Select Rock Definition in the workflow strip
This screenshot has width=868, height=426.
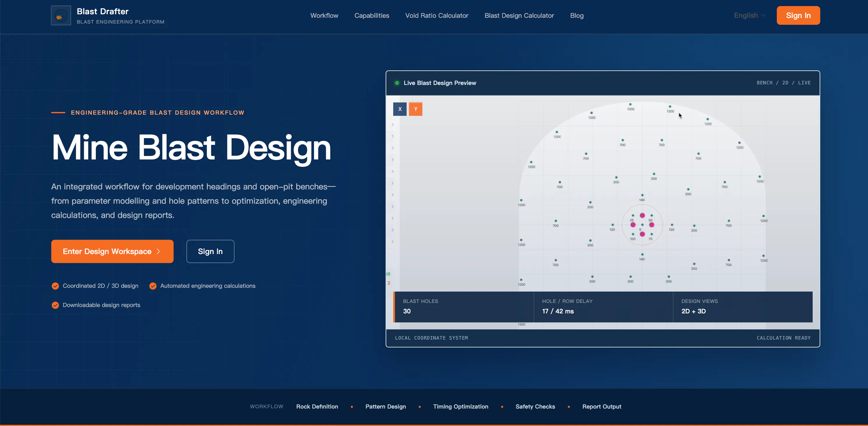pos(317,407)
